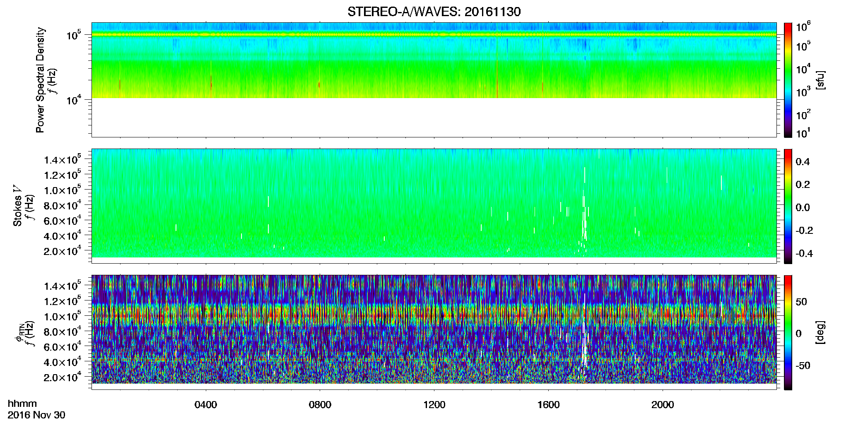Viewport: 868px width, 447px height.
Task: Click the 0800 time axis label
Action: [x=320, y=405]
